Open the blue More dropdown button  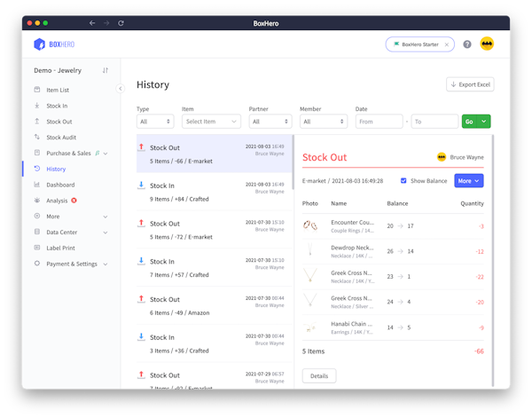pyautogui.click(x=468, y=181)
